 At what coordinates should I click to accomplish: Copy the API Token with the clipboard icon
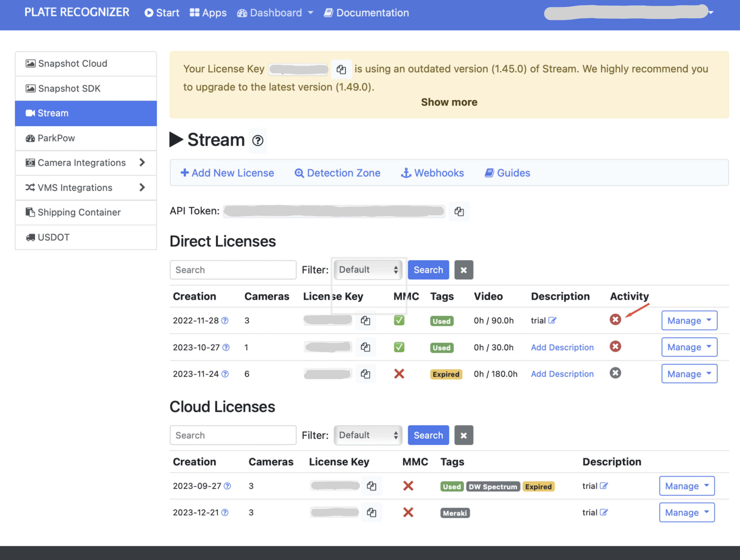click(459, 211)
